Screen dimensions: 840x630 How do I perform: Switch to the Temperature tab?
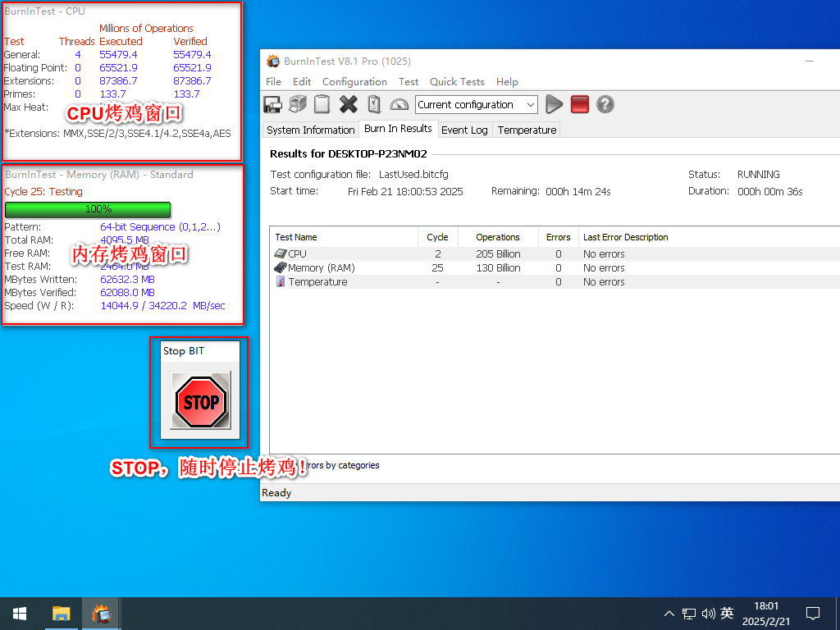coord(527,130)
